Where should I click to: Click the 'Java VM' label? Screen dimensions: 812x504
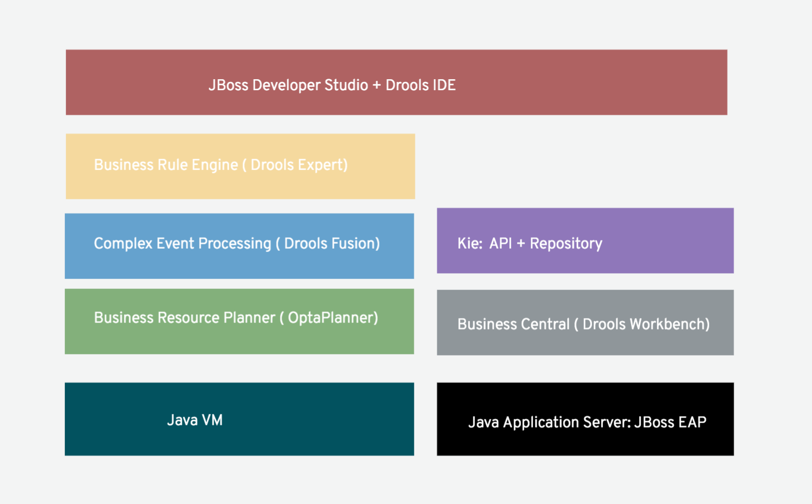tap(195, 420)
